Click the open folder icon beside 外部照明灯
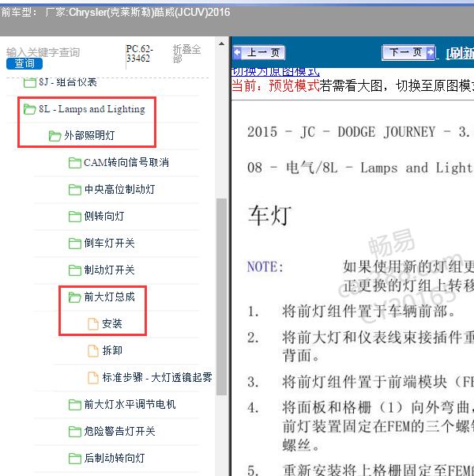Screen dimensions: 474x476 [55, 136]
